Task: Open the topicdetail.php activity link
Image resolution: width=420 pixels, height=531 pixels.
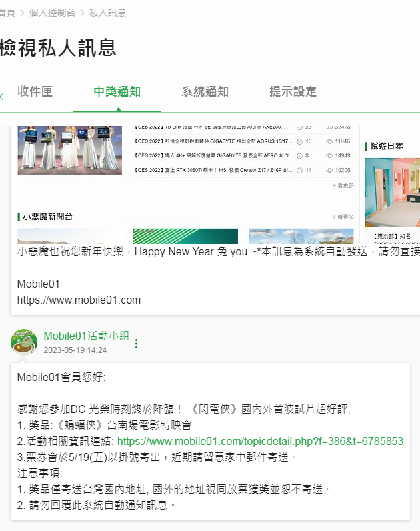Action: click(260, 441)
